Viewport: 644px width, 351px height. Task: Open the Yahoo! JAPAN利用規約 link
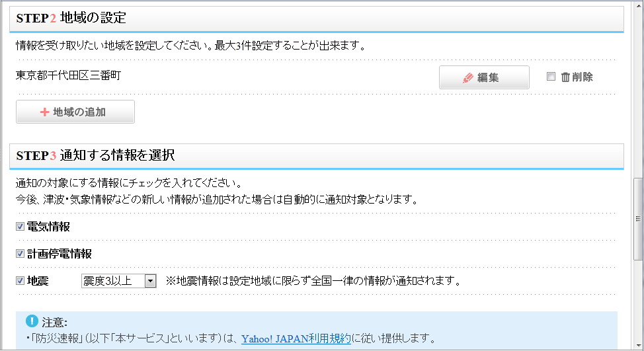(x=296, y=338)
